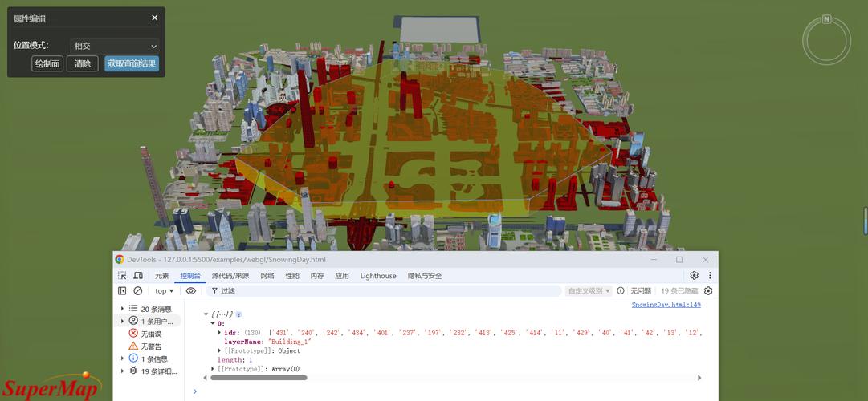Open the DevTools three-dot menu
Viewport: 868px width, 401px height.
coord(710,275)
